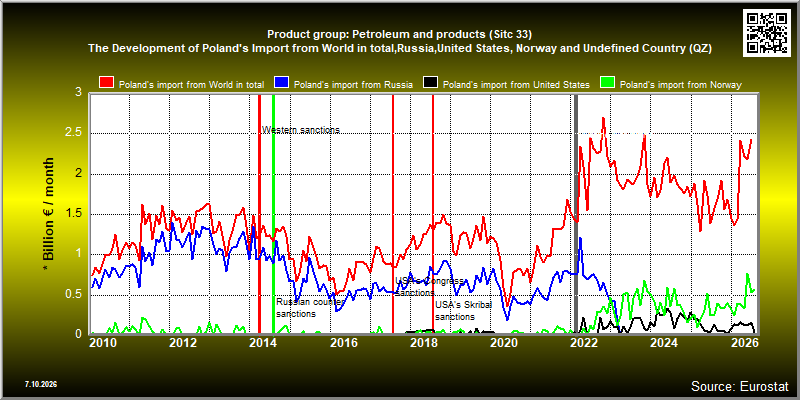Click the green Russian counter sanctions marker line
The height and width of the screenshot is (400, 800).
point(273,214)
